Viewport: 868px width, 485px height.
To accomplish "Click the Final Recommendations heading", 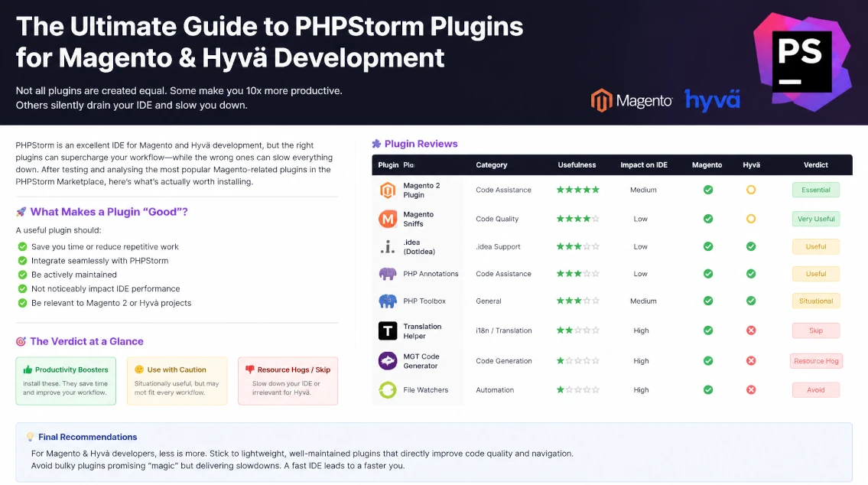I will 87,437.
